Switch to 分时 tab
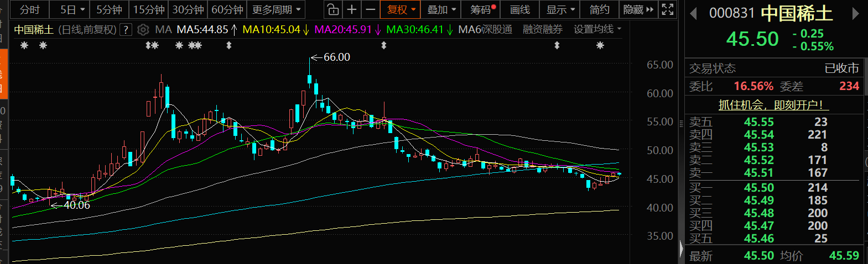Screen dimensions: 868x264 (29, 9)
